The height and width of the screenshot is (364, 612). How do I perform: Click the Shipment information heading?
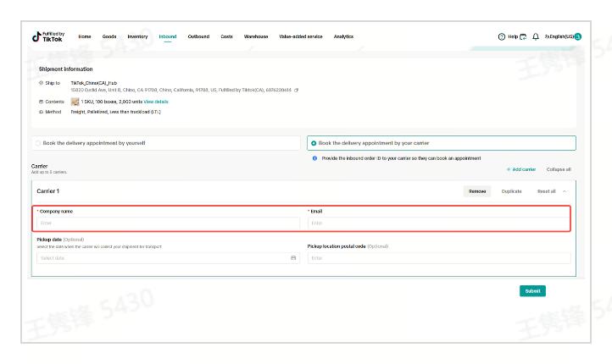click(x=65, y=69)
